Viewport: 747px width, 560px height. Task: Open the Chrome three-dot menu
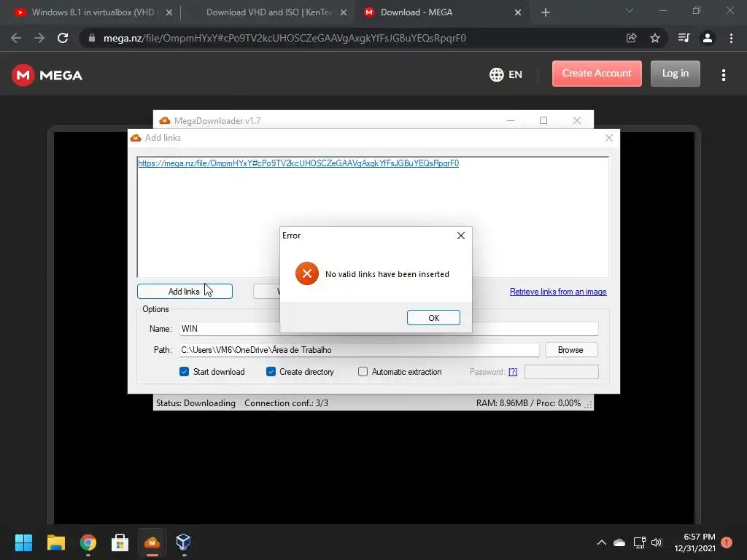coord(731,38)
